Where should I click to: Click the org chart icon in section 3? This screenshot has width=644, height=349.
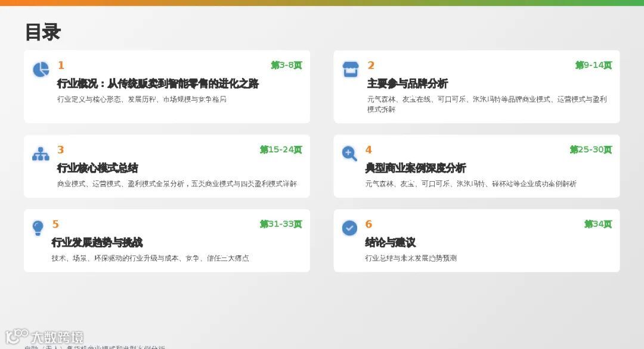41,154
